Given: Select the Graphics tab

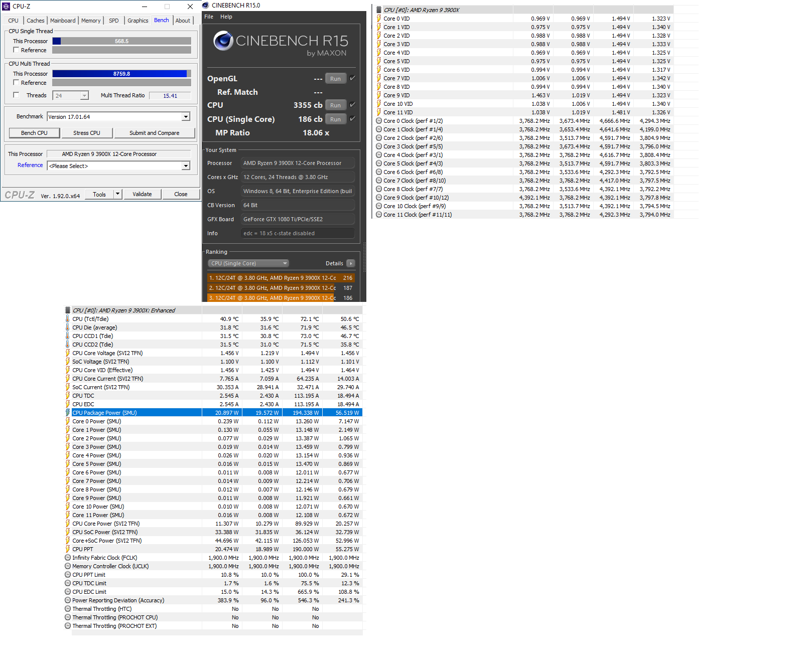Looking at the screenshot, I should click(138, 21).
